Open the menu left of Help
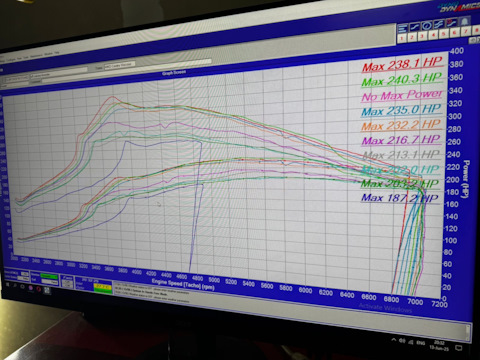 [48, 54]
